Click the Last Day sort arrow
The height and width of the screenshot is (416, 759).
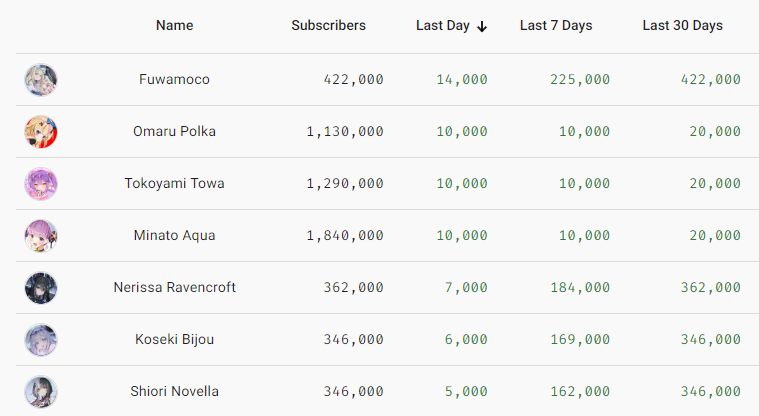[x=482, y=26]
